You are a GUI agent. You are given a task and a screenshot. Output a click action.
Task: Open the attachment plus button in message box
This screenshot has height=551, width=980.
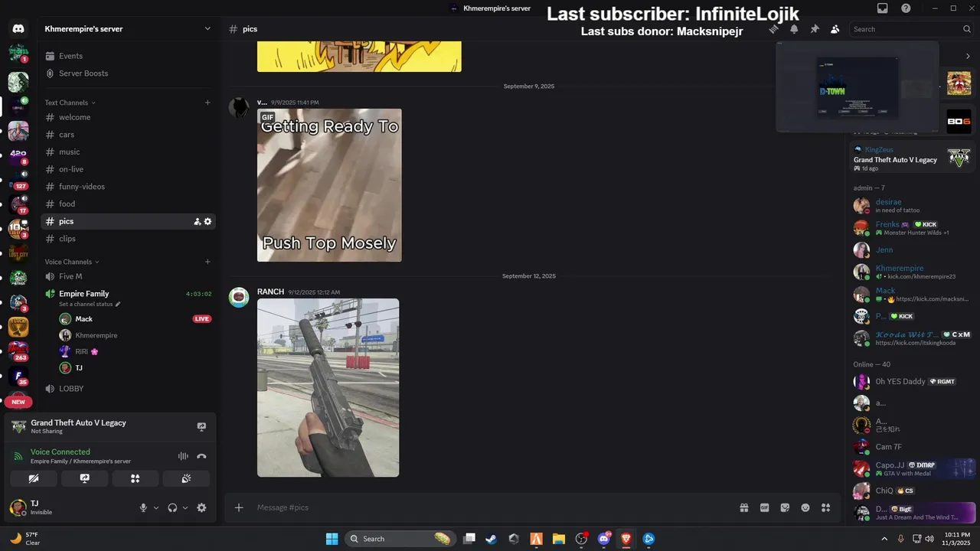click(x=239, y=507)
